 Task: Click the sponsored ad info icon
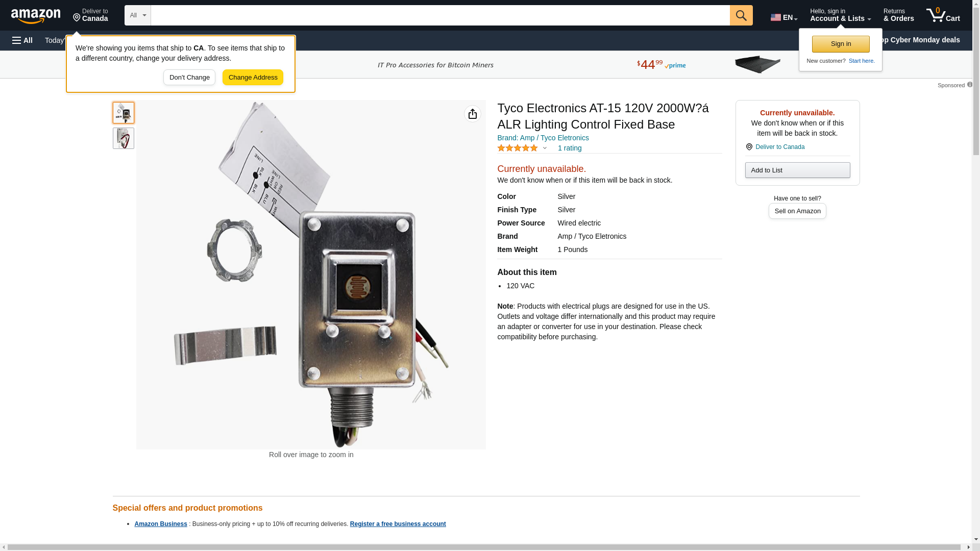pos(969,85)
